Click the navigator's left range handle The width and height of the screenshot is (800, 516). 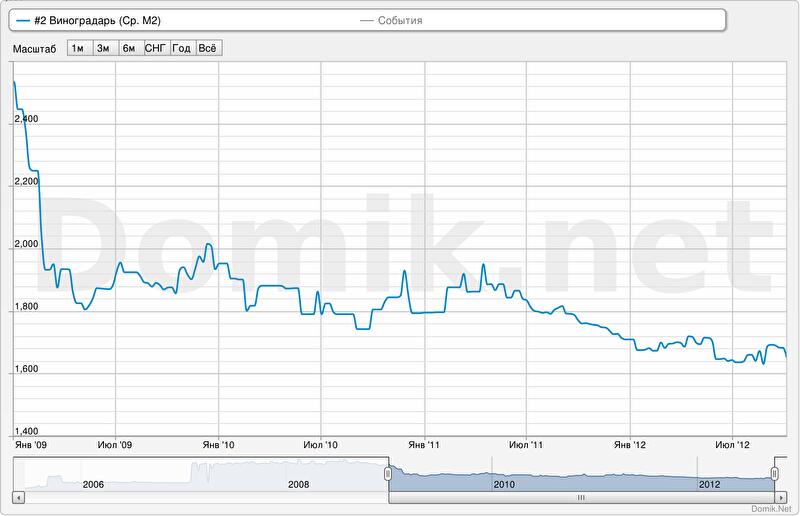click(388, 473)
